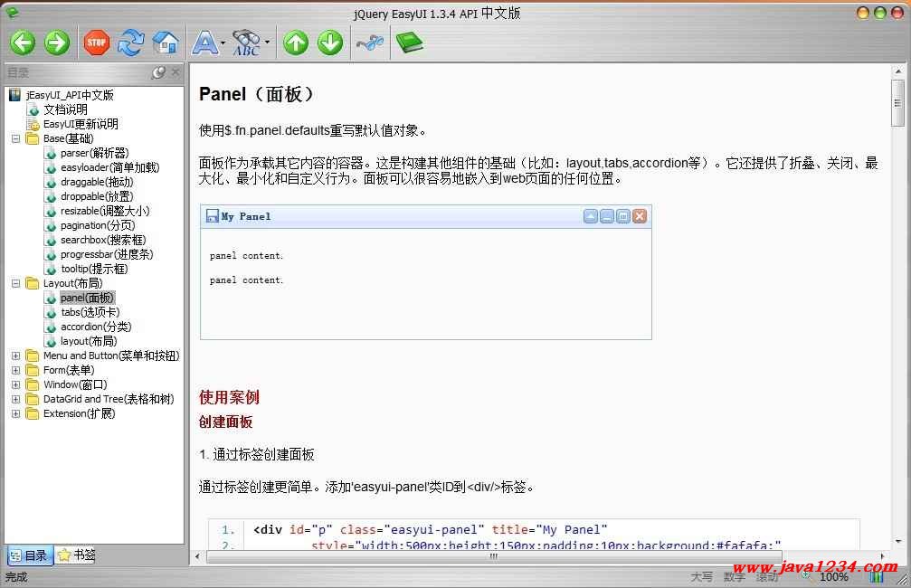This screenshot has width=911, height=588.
Task: Click the font size letter A icon
Action: click(x=205, y=43)
